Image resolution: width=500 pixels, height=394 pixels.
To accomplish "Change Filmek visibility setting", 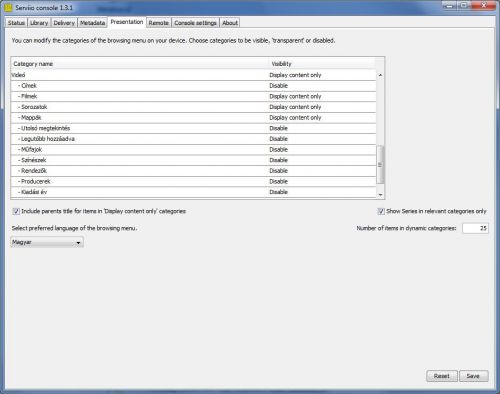I will coord(322,96).
